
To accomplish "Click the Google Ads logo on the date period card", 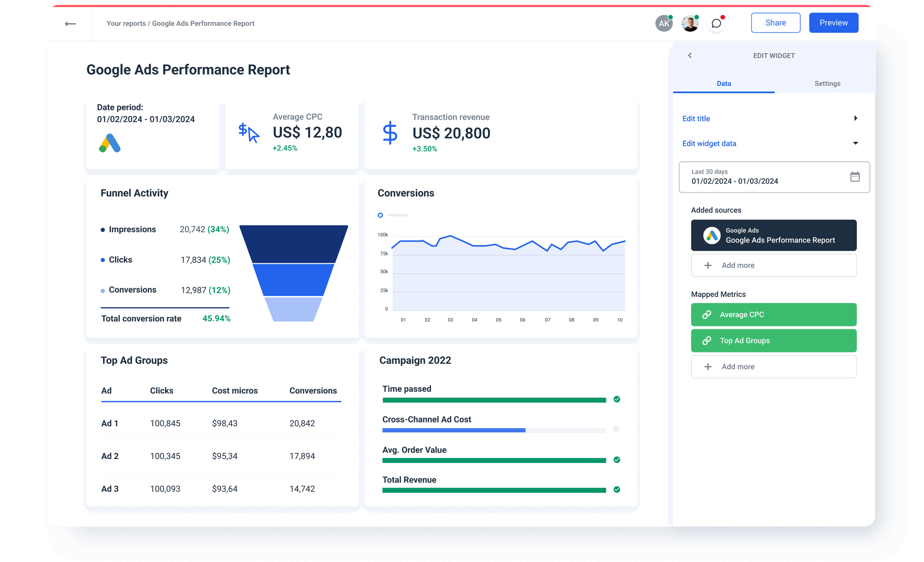I will point(109,143).
